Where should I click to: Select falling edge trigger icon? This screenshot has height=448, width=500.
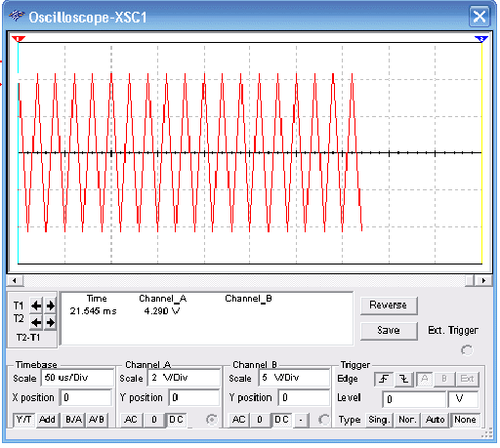click(x=403, y=379)
